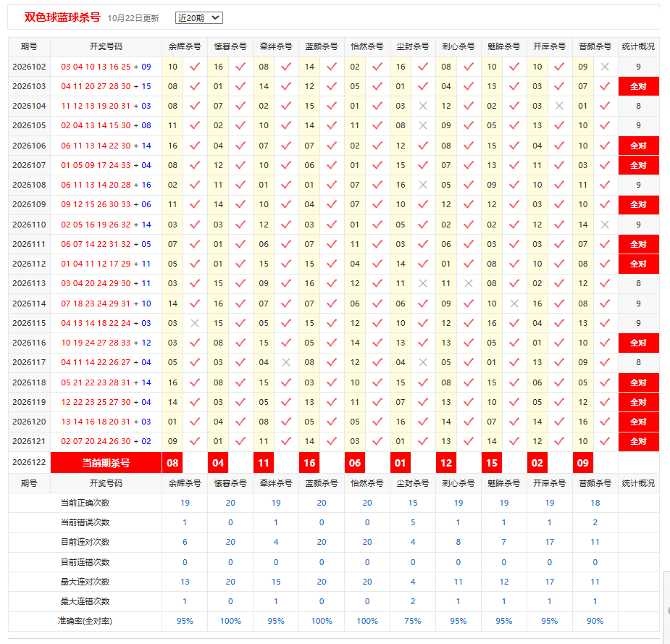670x644 pixels.
Task: Click the red checkmark in row 2026121 under 昔颜杀号
Action: click(605, 441)
